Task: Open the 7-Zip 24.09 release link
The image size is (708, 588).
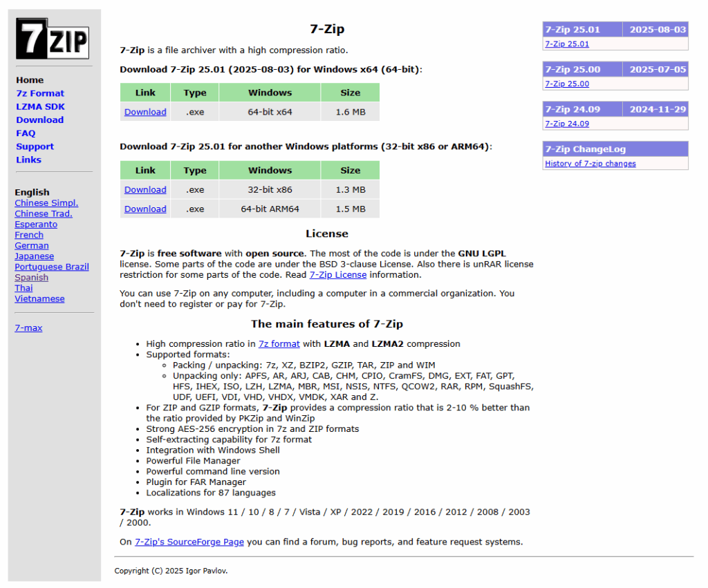Action: click(x=567, y=124)
